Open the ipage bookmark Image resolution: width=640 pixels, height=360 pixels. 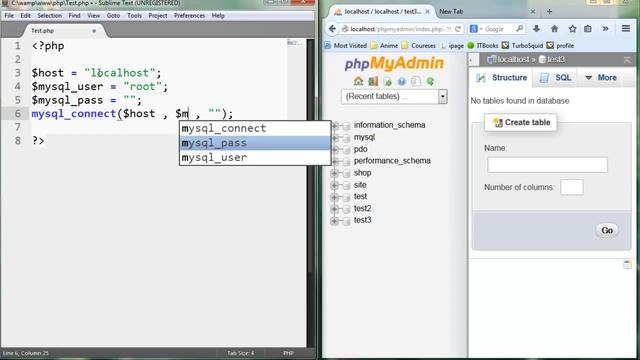point(452,46)
